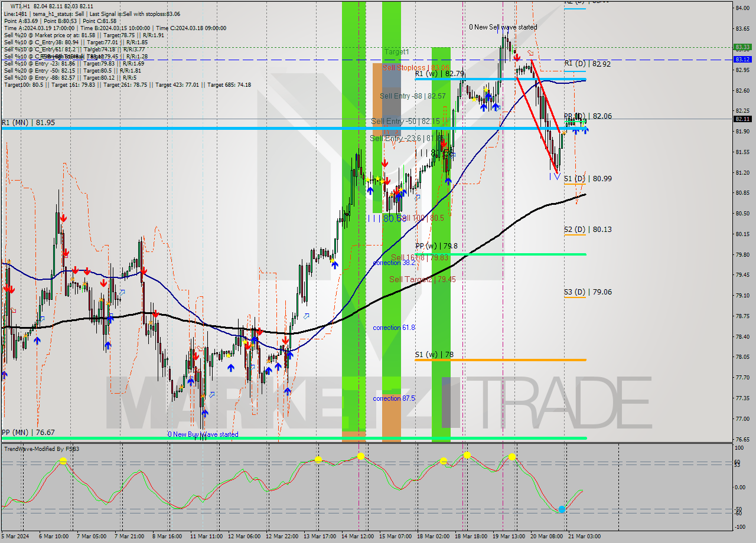The height and width of the screenshot is (543, 756).
Task: Click the 'R1 (w) | 82.79' label
Action: (439, 74)
